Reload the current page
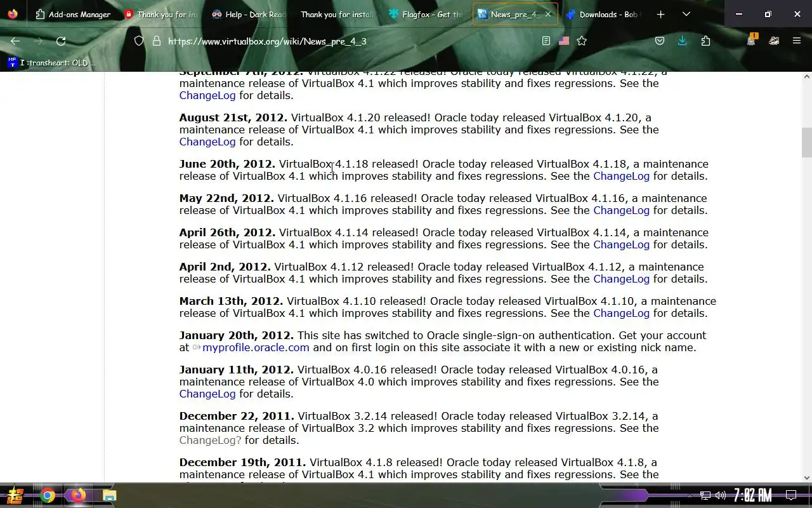 click(61, 41)
